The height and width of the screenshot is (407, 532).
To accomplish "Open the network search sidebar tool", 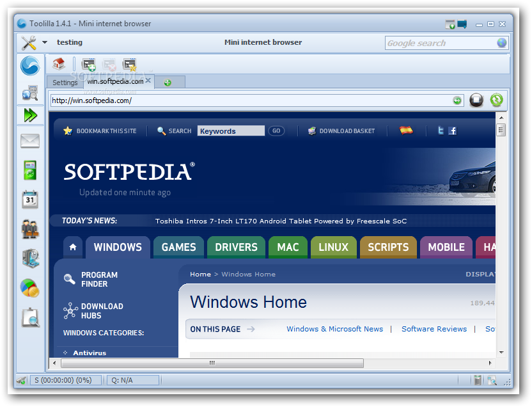I will 30,93.
